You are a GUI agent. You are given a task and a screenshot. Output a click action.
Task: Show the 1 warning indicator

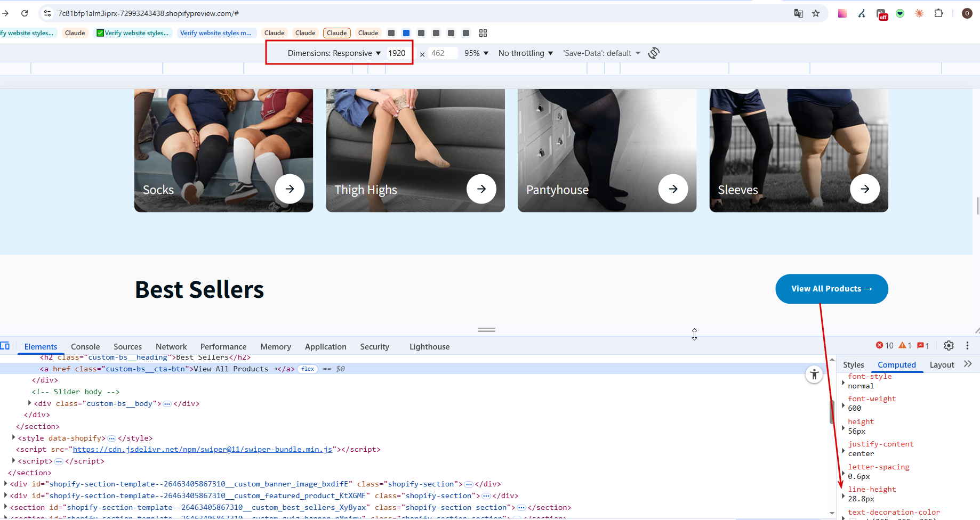[x=905, y=346]
